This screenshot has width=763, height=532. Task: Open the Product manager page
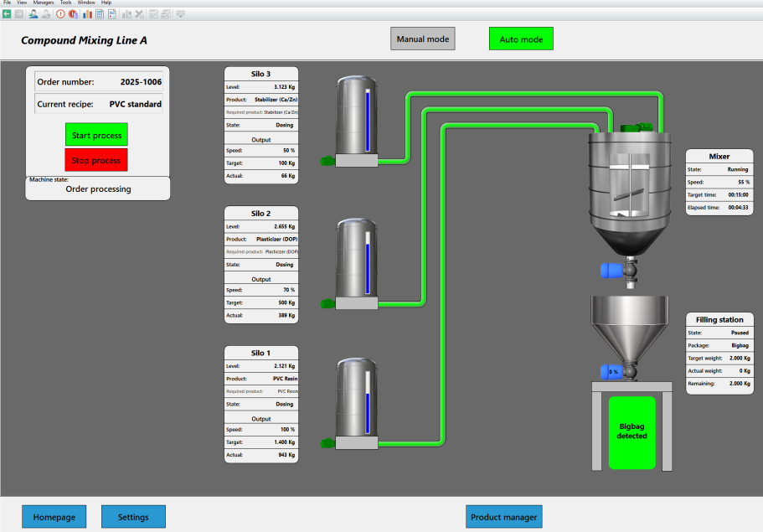(x=503, y=517)
